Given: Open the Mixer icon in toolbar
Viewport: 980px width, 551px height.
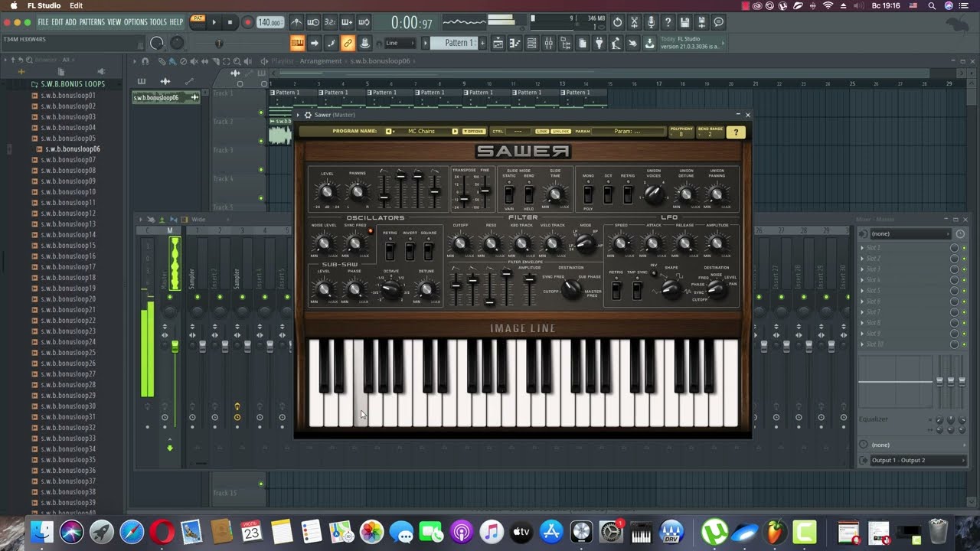Looking at the screenshot, I should [549, 43].
